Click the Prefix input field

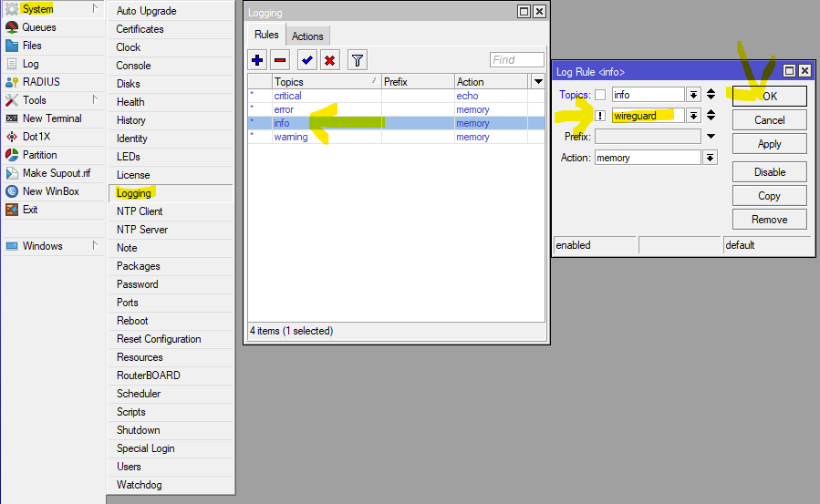point(648,137)
